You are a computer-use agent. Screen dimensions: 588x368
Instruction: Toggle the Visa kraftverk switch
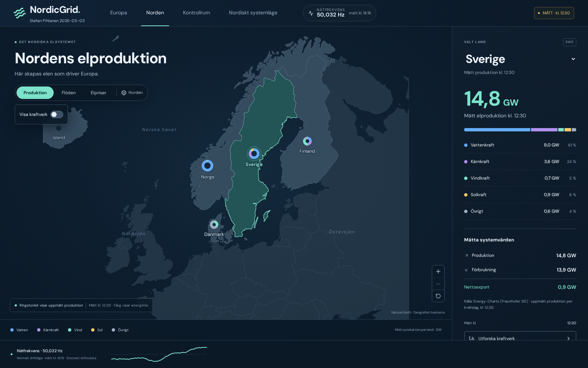[x=57, y=114]
